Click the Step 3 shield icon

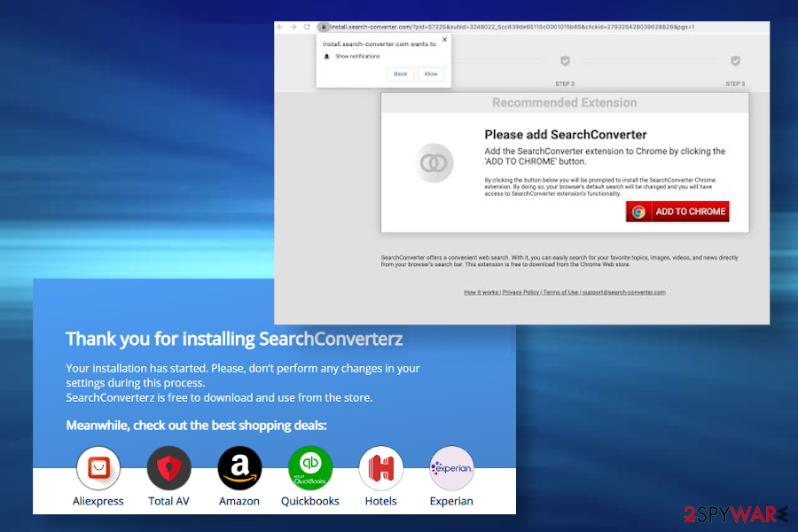click(x=735, y=61)
